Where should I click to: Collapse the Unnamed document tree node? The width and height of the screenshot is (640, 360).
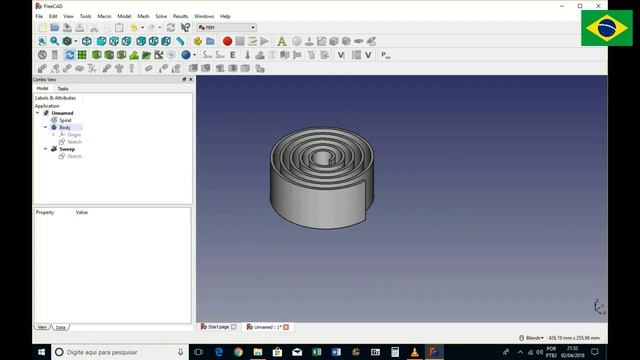(38, 113)
